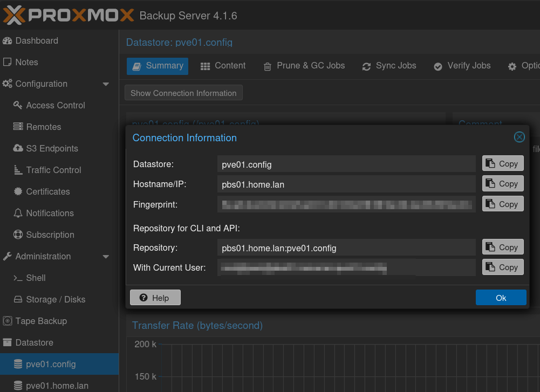Open the Shell console
This screenshot has width=540, height=392.
pos(36,278)
